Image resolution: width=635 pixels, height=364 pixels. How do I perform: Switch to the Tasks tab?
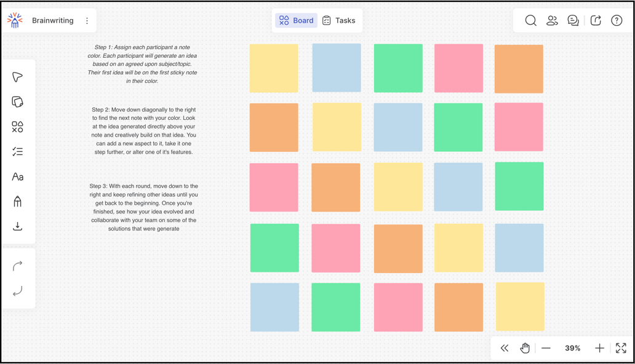tap(339, 21)
